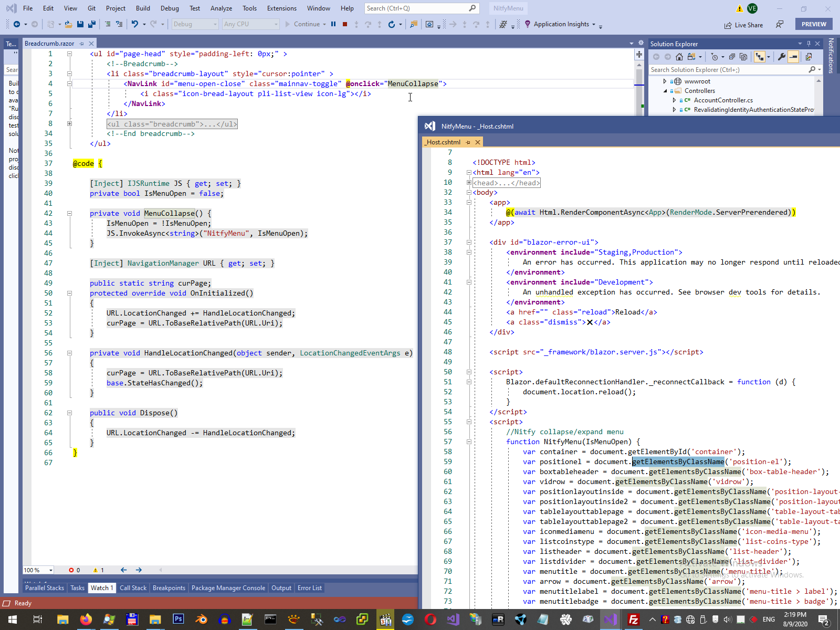Pause debugging with Break All button
This screenshot has height=630, width=840.
333,24
